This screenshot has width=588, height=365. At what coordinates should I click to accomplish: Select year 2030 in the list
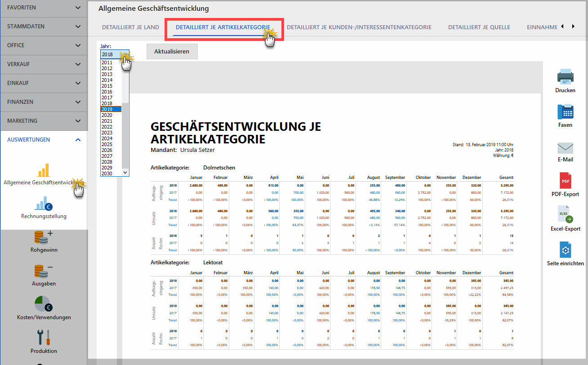pyautogui.click(x=111, y=174)
